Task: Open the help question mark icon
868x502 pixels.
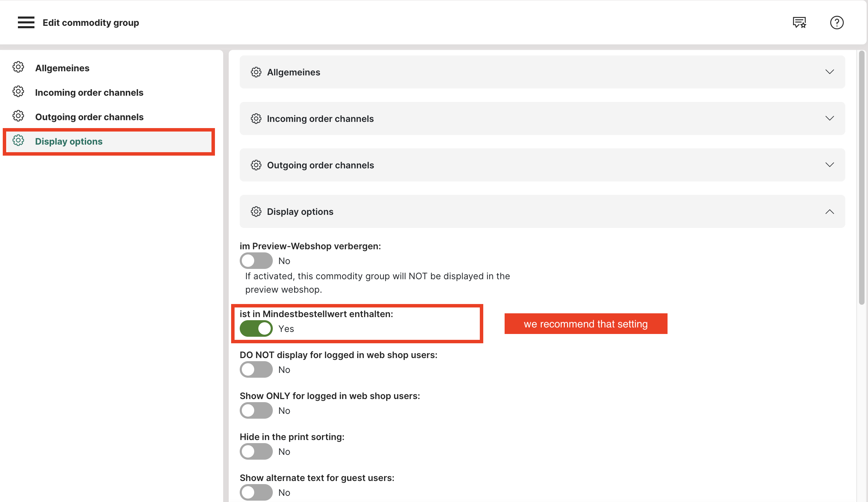Action: [x=836, y=23]
